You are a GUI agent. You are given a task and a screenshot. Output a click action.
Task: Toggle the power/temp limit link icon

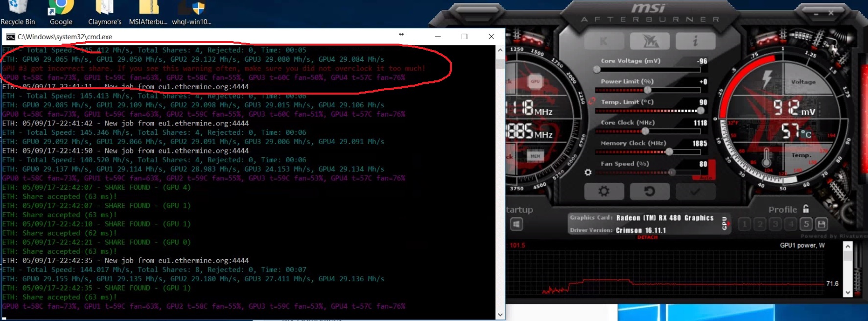592,101
